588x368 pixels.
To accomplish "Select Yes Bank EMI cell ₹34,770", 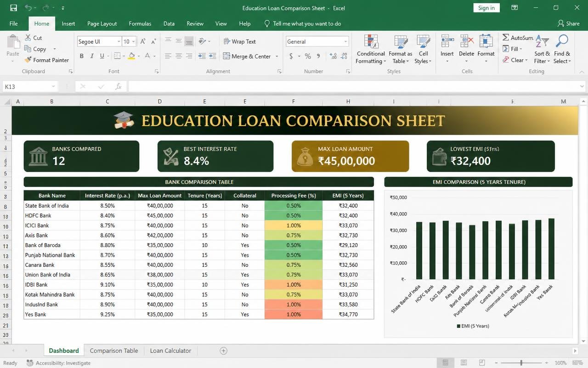I will (348, 315).
